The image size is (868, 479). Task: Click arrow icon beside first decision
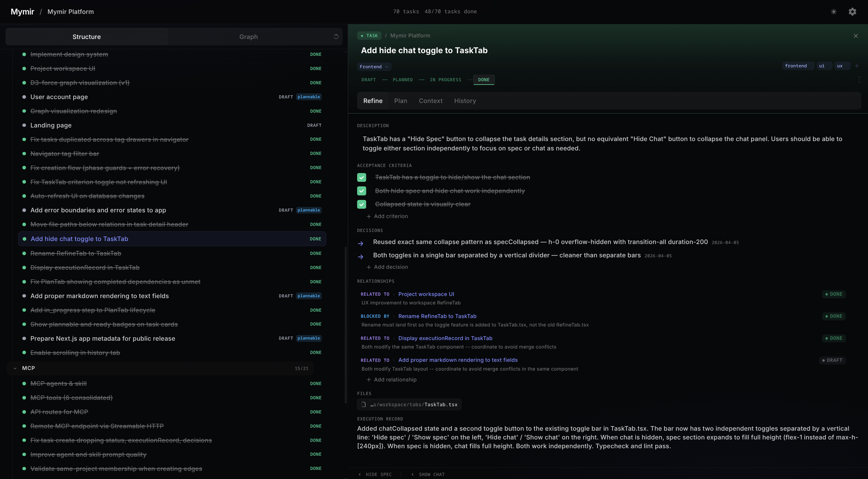coord(360,243)
